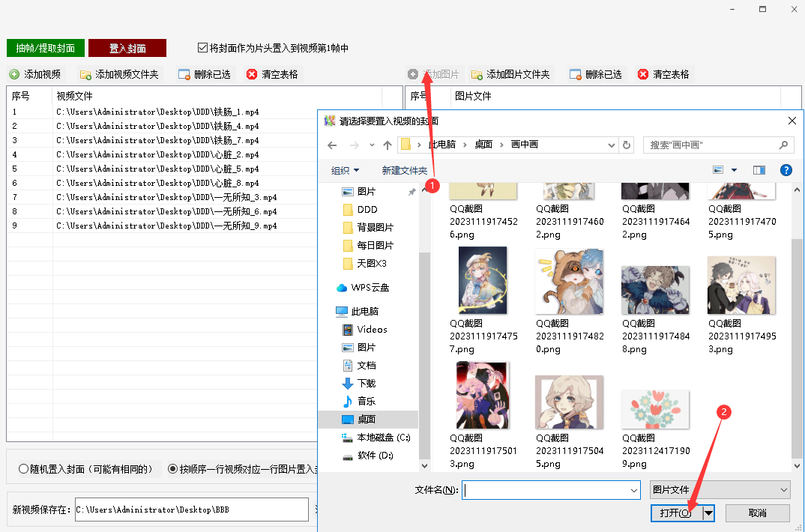Screen dimensions: 805x532
Task: Toggle 将封面作为片头置入到视频第1帧中 checkbox
Action: 202,48
